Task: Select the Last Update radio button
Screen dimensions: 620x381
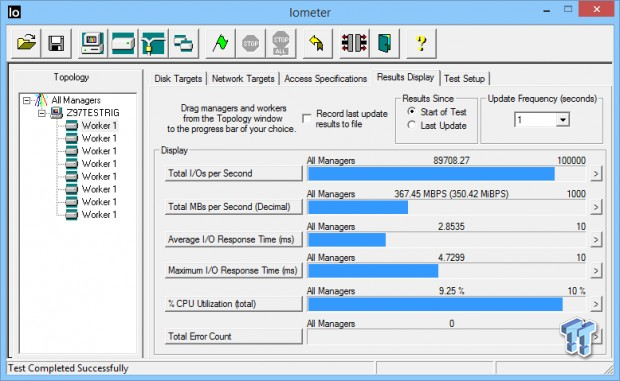Action: pos(412,125)
